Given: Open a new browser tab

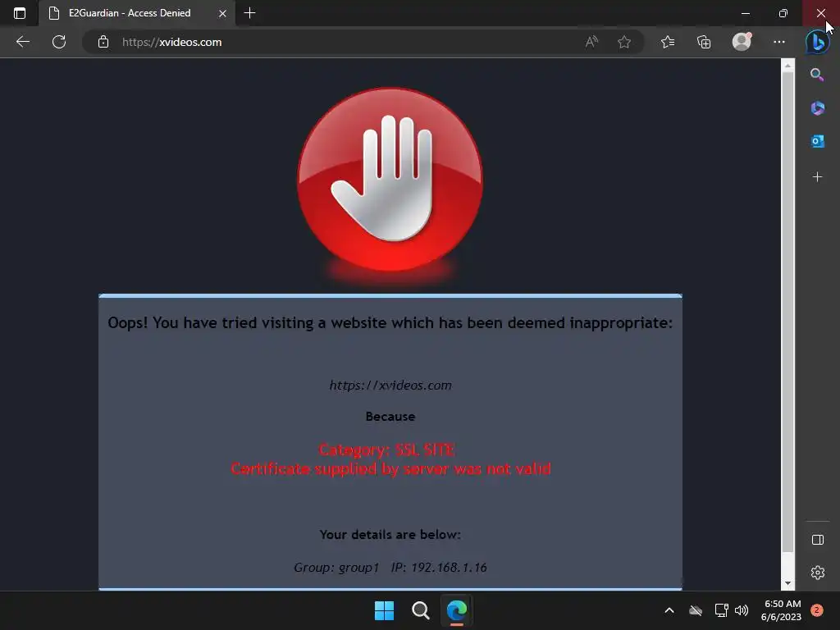Looking at the screenshot, I should pyautogui.click(x=249, y=13).
